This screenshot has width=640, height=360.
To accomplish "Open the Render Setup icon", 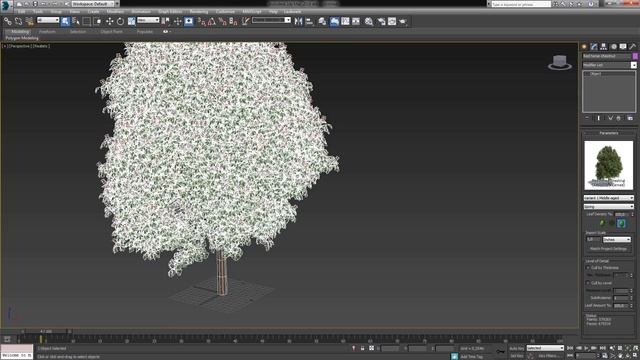I will pyautogui.click(x=381, y=21).
